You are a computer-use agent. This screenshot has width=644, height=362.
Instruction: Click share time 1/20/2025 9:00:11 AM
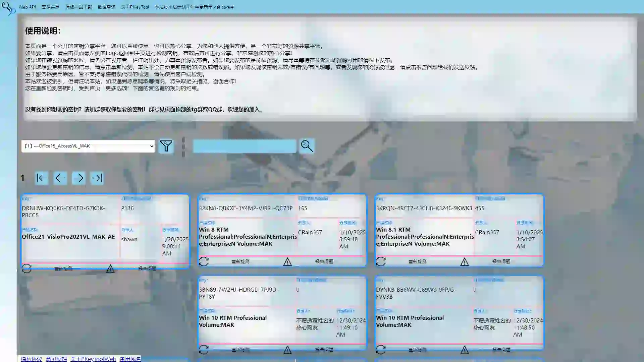tap(175, 246)
